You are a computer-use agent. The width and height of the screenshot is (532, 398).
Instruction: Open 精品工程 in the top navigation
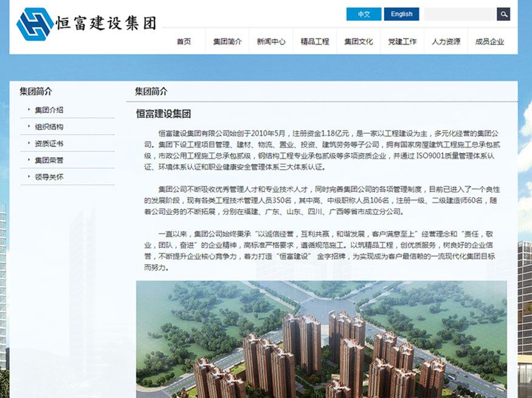315,42
